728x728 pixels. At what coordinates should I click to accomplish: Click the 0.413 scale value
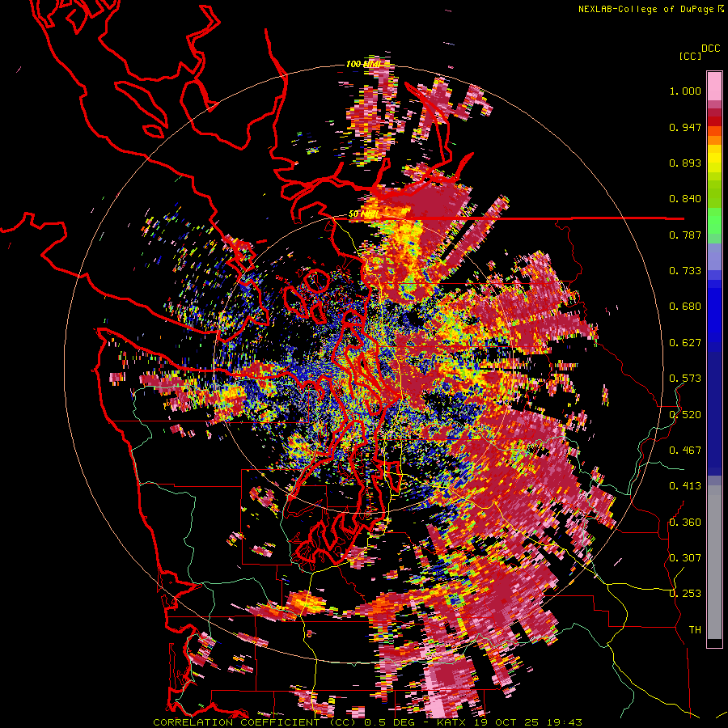click(x=685, y=486)
